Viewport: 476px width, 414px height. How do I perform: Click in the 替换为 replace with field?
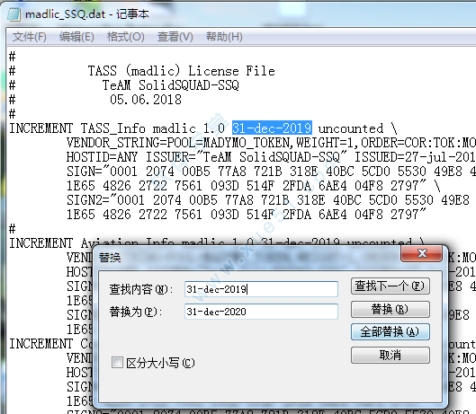click(x=261, y=311)
